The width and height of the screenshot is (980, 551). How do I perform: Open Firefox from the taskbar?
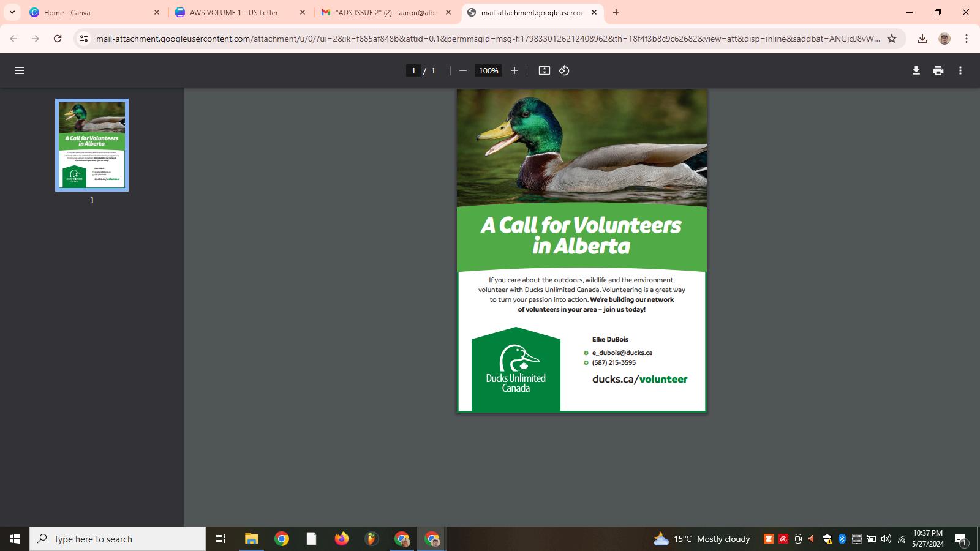tap(341, 539)
